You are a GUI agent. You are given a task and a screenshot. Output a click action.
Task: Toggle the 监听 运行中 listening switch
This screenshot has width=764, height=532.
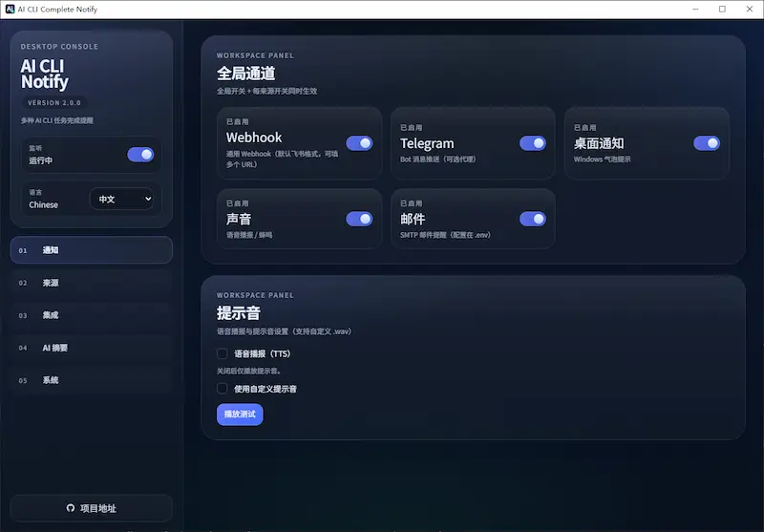[x=140, y=155]
